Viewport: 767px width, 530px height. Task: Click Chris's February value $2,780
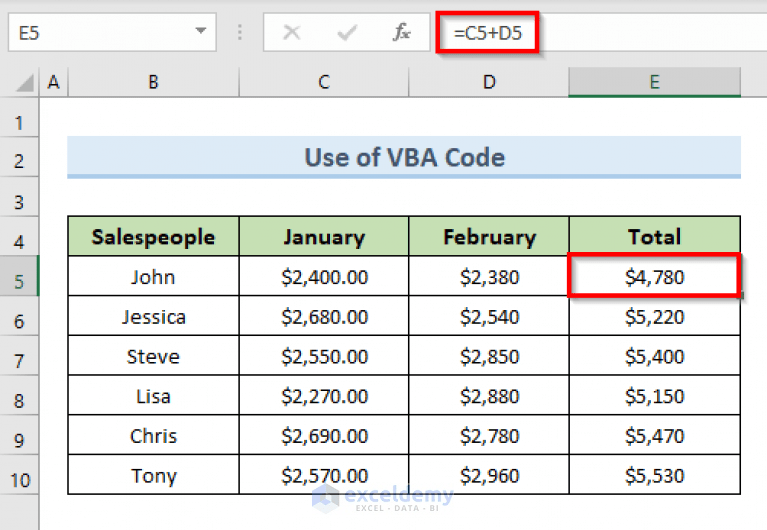click(489, 435)
